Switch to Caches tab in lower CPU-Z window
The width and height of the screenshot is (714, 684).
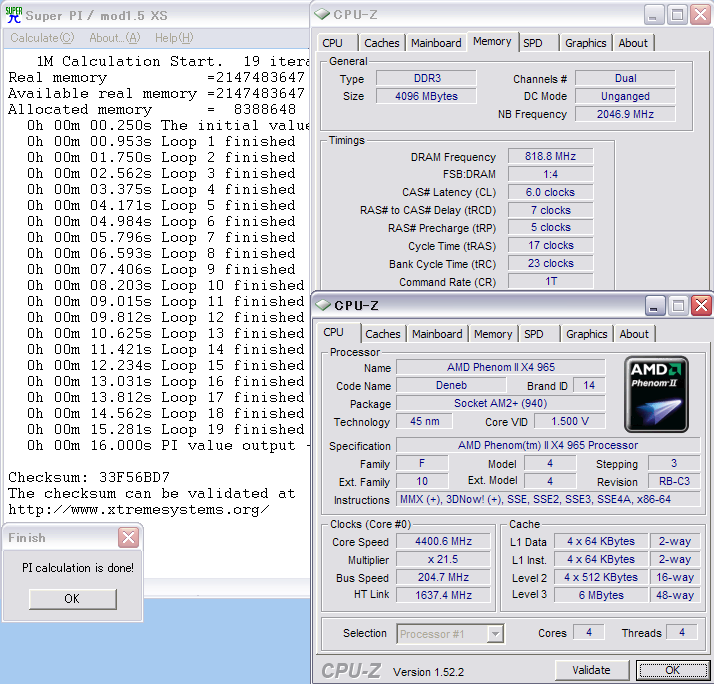pos(382,334)
